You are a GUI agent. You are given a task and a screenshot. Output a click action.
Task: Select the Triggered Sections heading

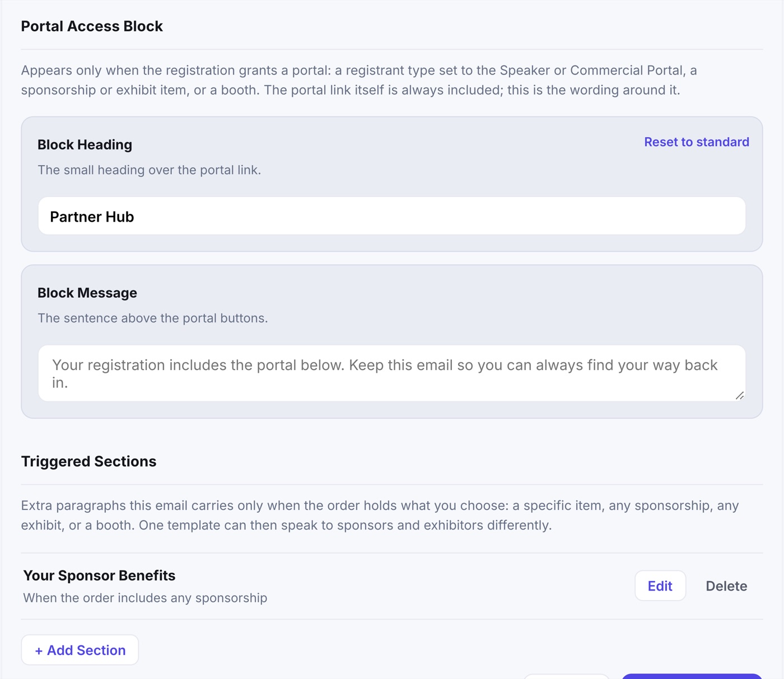[88, 461]
